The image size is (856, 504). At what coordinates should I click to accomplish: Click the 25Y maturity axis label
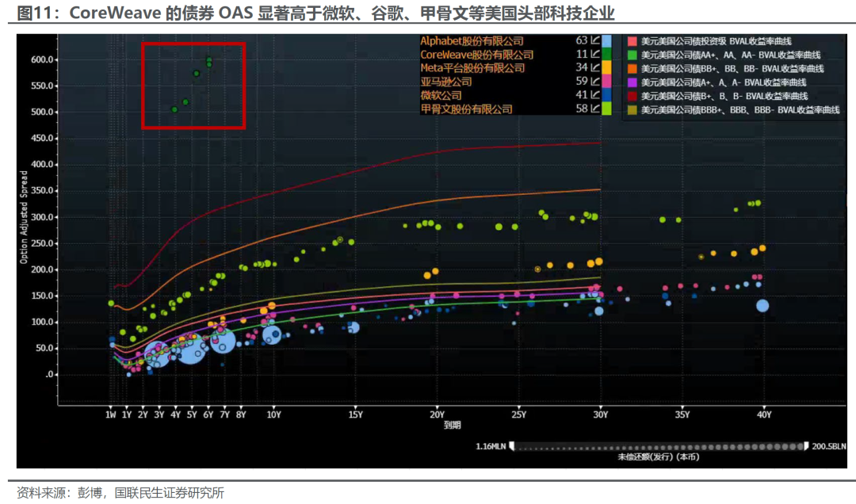pos(518,415)
